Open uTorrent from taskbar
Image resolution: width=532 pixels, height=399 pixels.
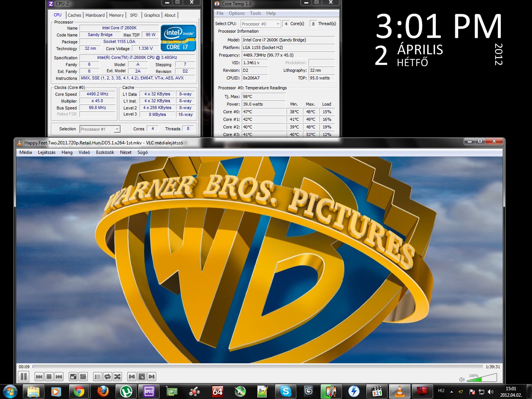(126, 391)
